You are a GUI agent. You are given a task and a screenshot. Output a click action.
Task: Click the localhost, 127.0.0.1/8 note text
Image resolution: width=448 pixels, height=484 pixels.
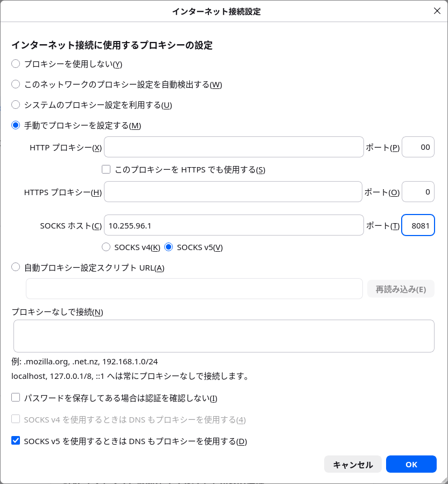tap(130, 376)
